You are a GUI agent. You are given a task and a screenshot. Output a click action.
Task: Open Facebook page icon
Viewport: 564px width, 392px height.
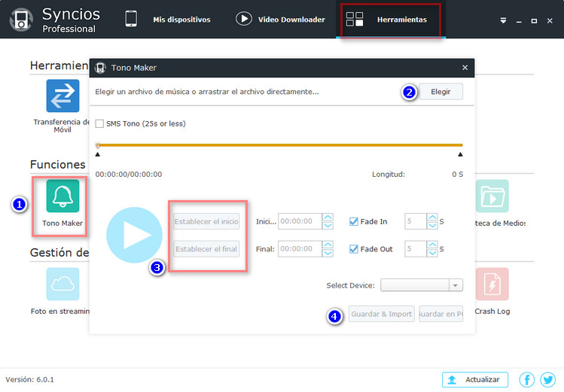pos(526,379)
